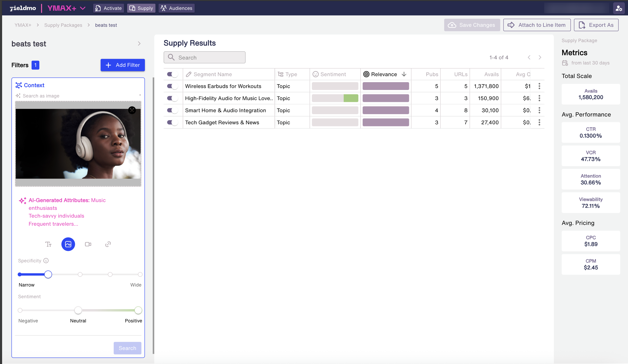628x364 pixels.
Task: Click the calendar icon beside last 30 days
Action: coord(565,63)
